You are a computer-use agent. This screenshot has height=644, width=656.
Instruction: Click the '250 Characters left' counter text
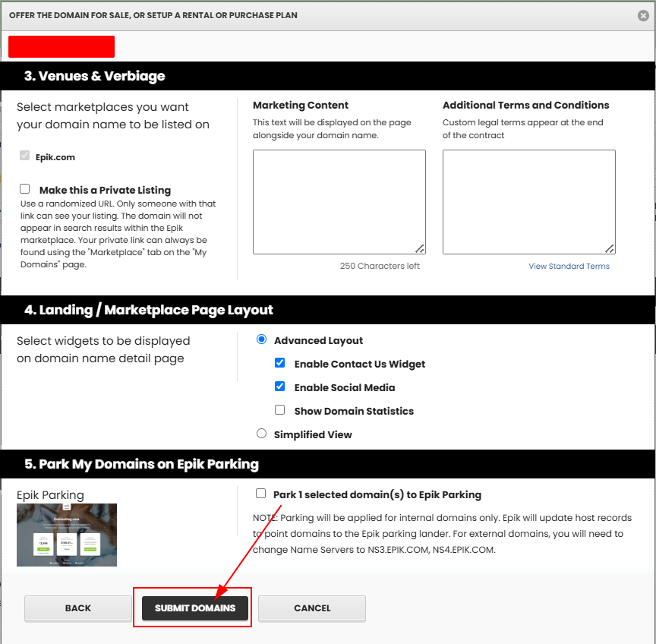tap(380, 266)
